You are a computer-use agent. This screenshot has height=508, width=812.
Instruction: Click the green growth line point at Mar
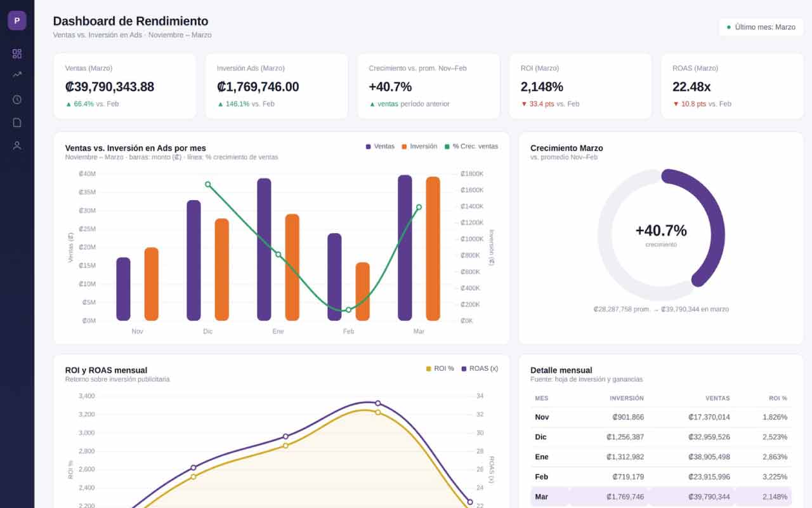click(x=419, y=207)
